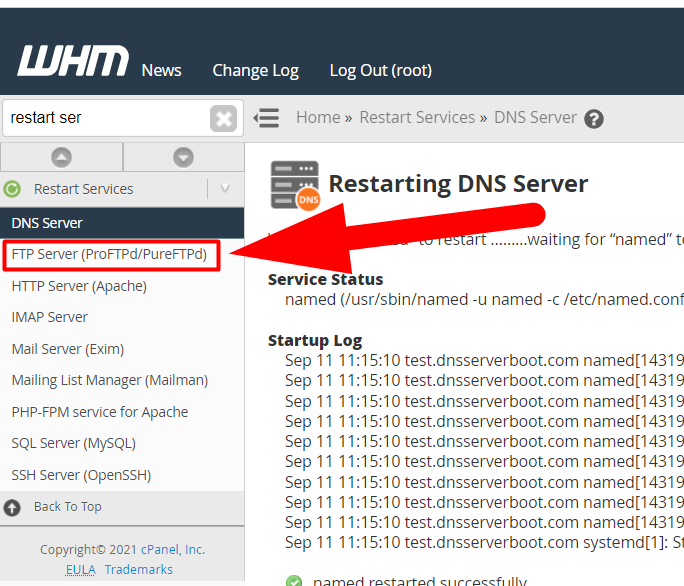Select DNS Server in sidebar
This screenshot has width=684, height=586.
pos(122,223)
